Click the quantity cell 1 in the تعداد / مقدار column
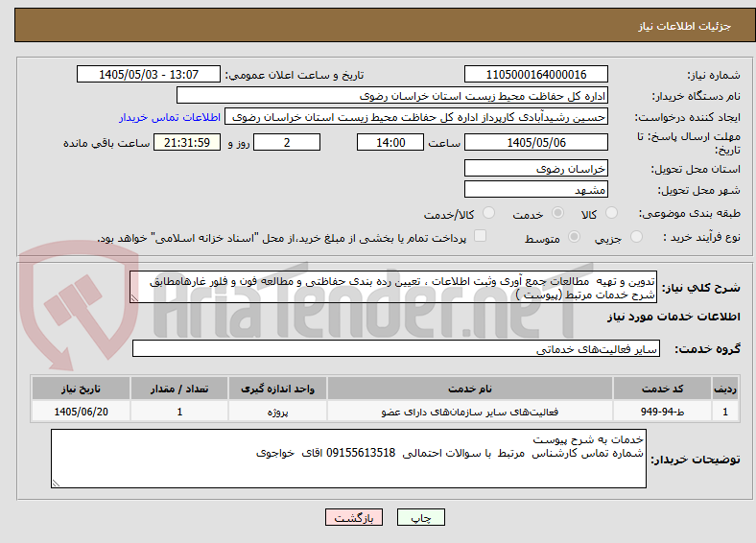This screenshot has width=756, height=543. click(179, 412)
